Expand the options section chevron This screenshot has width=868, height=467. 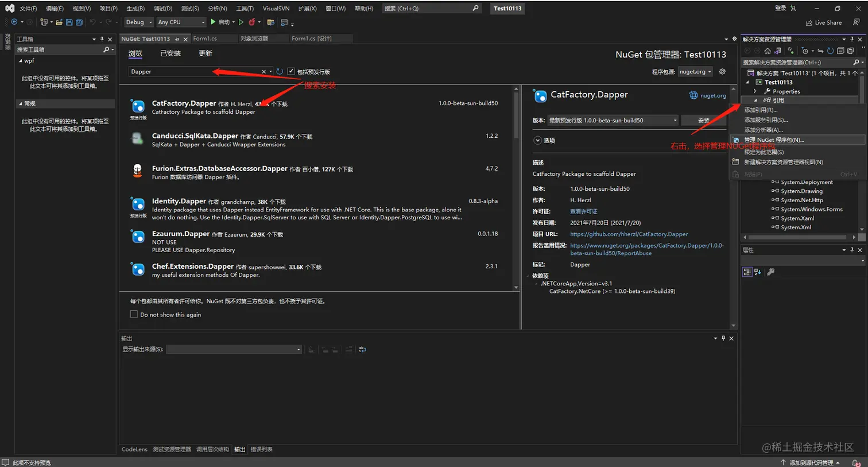pyautogui.click(x=537, y=140)
